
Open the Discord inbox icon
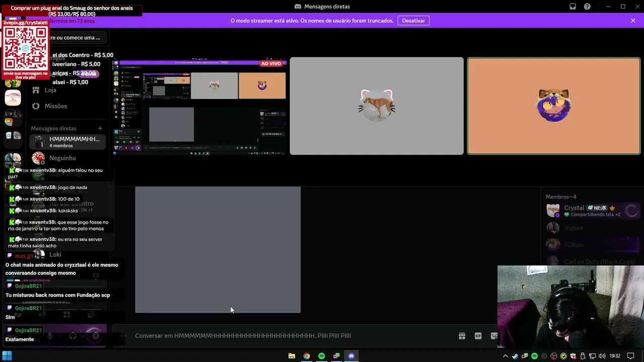click(x=573, y=7)
